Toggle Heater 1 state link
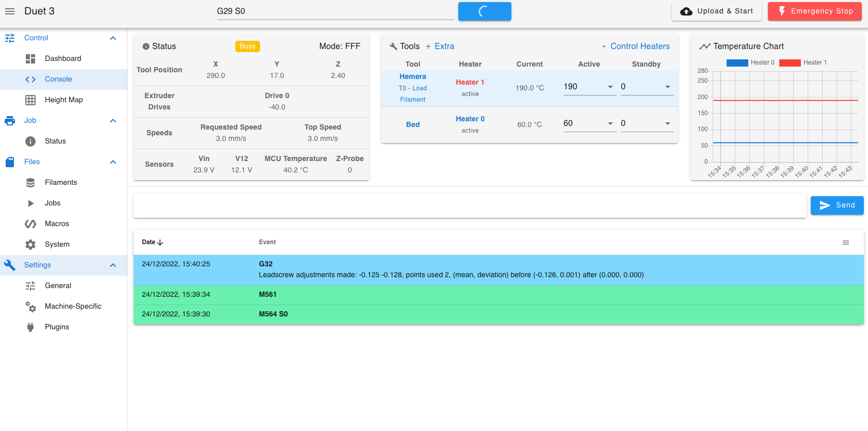This screenshot has height=431, width=868. tap(470, 83)
